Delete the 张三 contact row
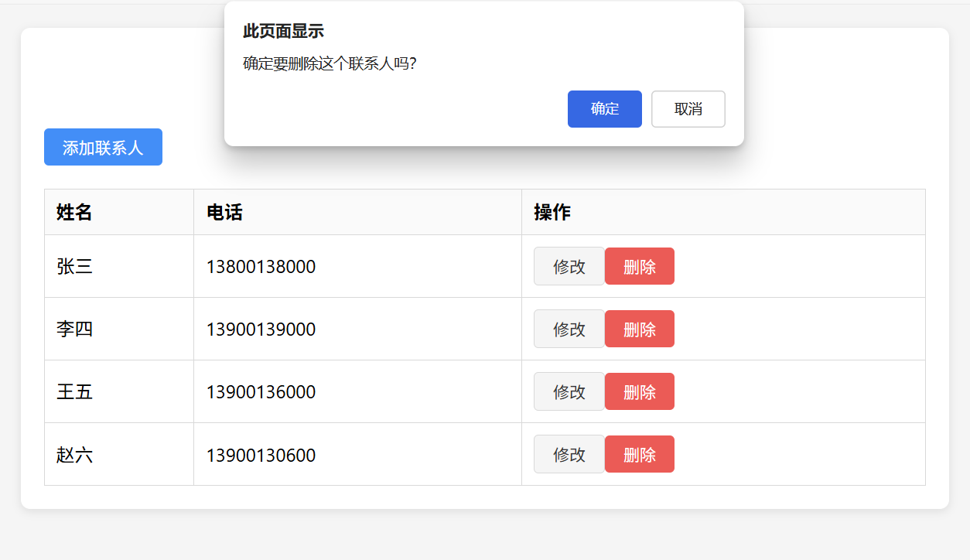 640,266
